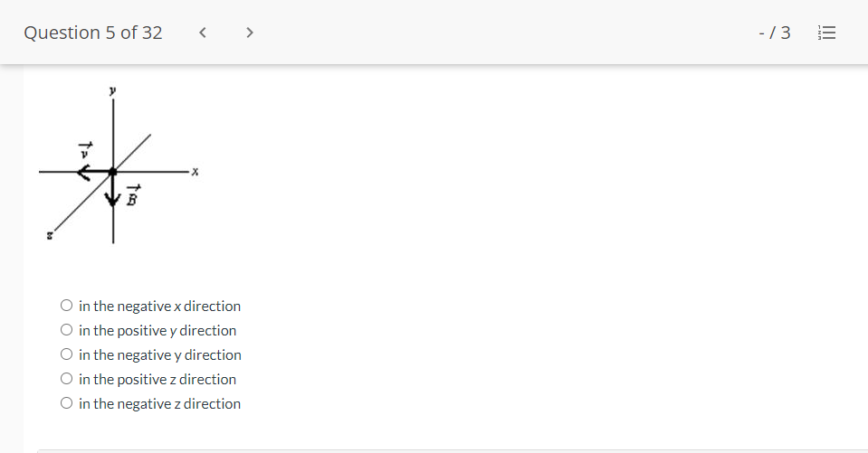Viewport: 868px width, 453px height.
Task: Click the y axis label in diagram
Action: coord(112,90)
